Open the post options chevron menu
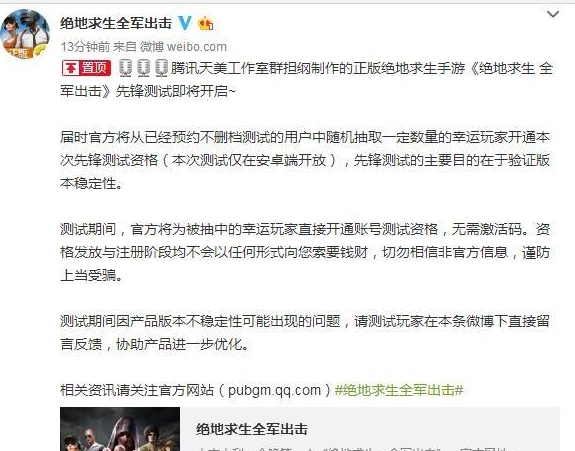This screenshot has width=575, height=451. [x=553, y=15]
